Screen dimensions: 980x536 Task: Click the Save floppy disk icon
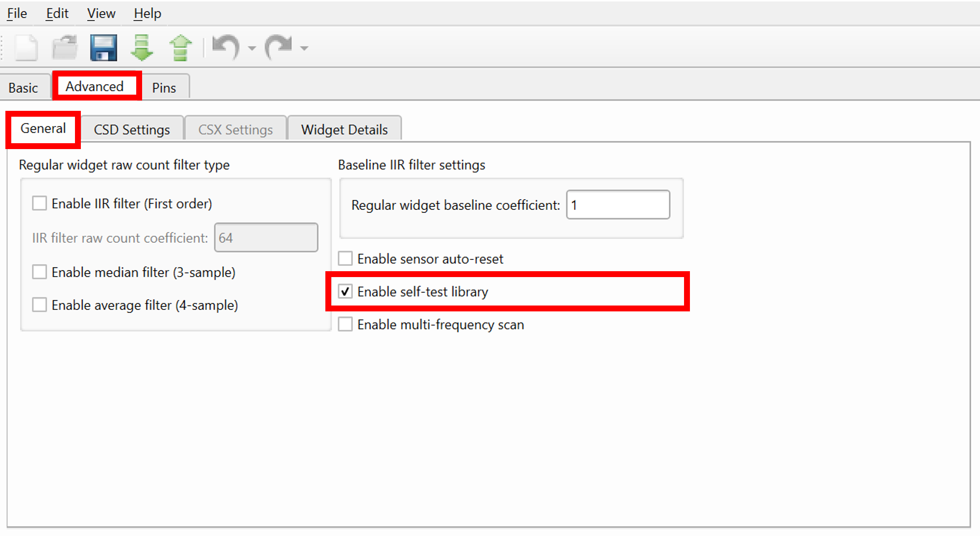click(x=103, y=48)
